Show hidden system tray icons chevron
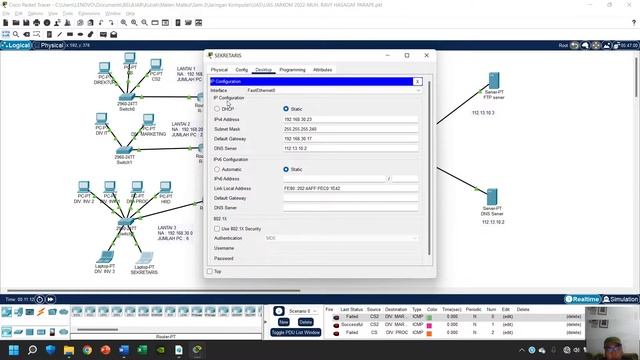The height and width of the screenshot is (360, 640). coord(522,350)
